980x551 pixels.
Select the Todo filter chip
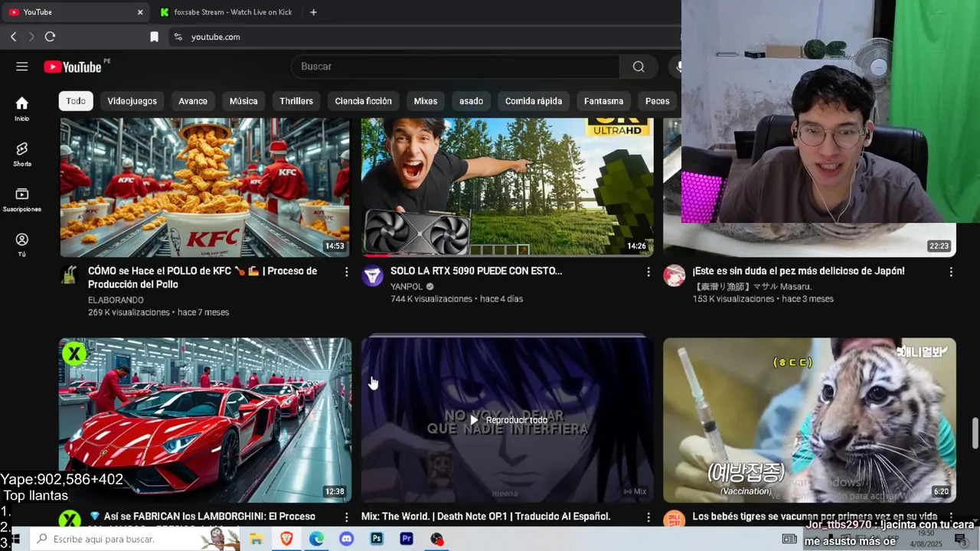(x=76, y=101)
